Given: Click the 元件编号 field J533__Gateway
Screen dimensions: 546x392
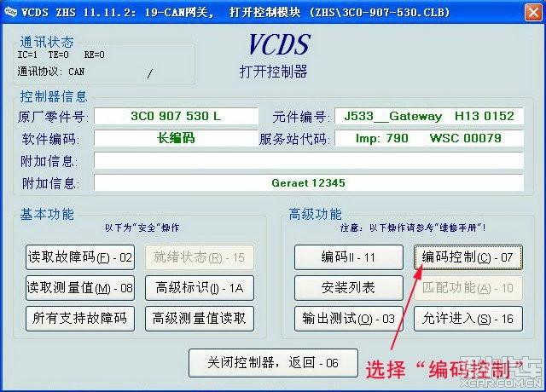Looking at the screenshot, I should click(429, 116).
